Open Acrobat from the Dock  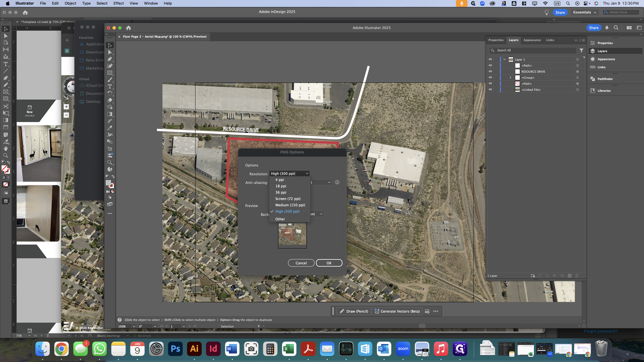308,349
